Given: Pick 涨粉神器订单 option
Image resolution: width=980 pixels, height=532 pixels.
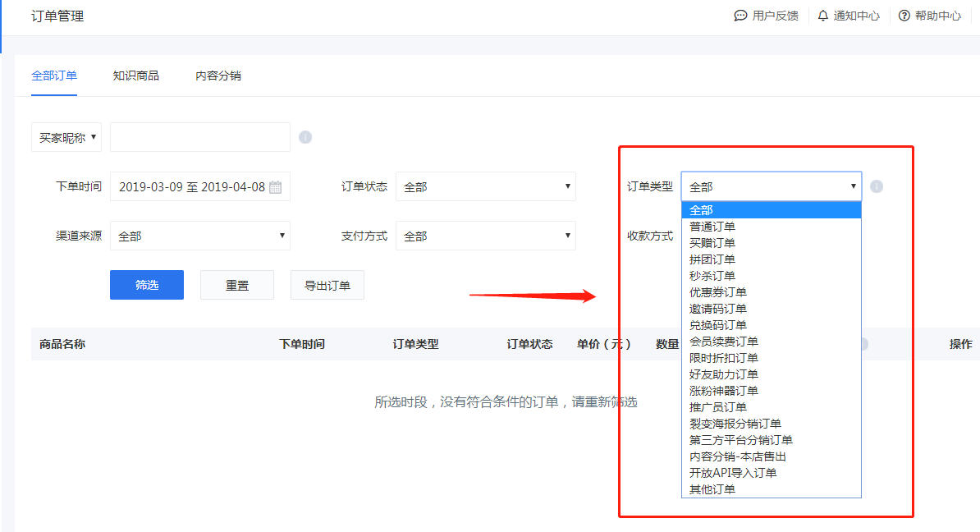Looking at the screenshot, I should click(x=772, y=391).
